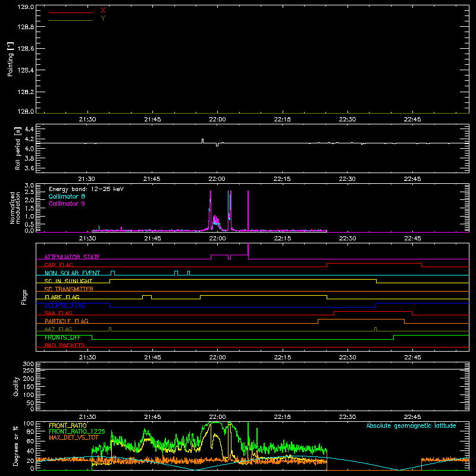
Task: Click the BAD_PACKETS flag label
Action: pyautogui.click(x=65, y=345)
